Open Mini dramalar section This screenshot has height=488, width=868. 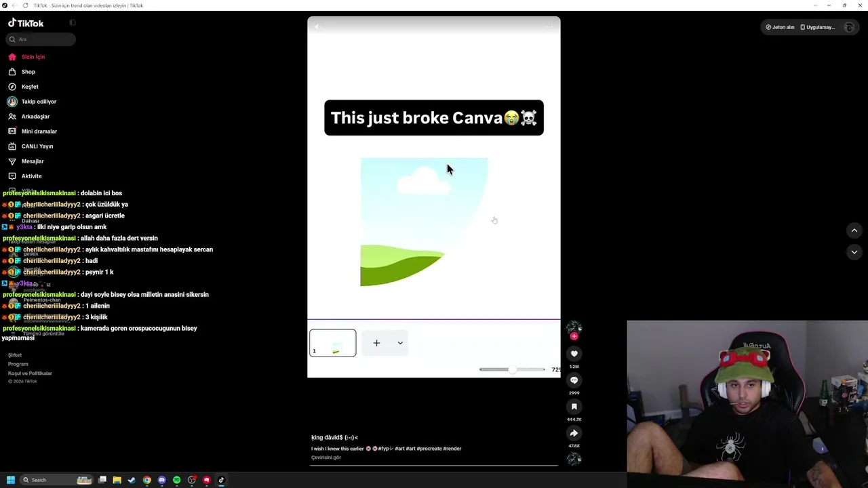(33, 131)
